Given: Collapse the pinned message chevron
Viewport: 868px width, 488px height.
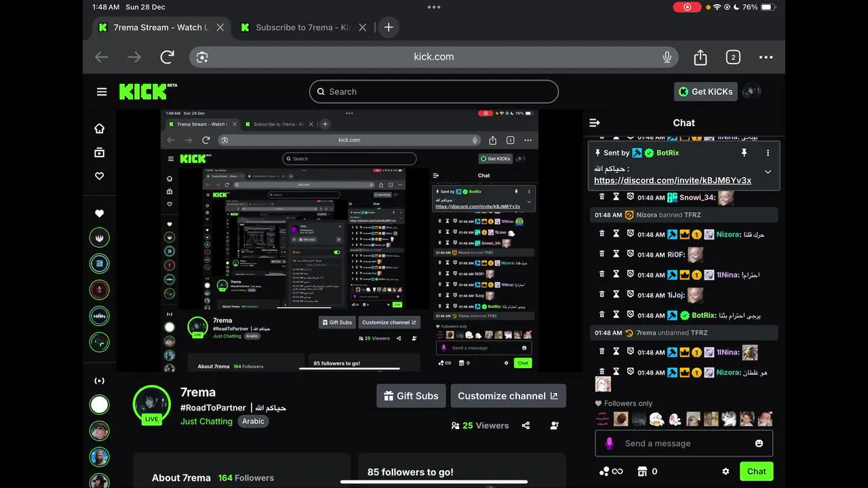Looking at the screenshot, I should coord(768,172).
